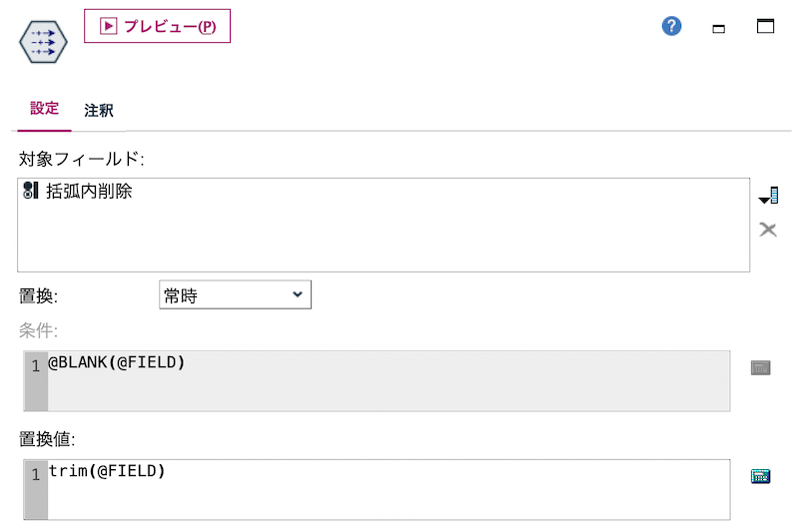This screenshot has width=799, height=532.
Task: Maximize the node dialog window
Action: tap(765, 26)
